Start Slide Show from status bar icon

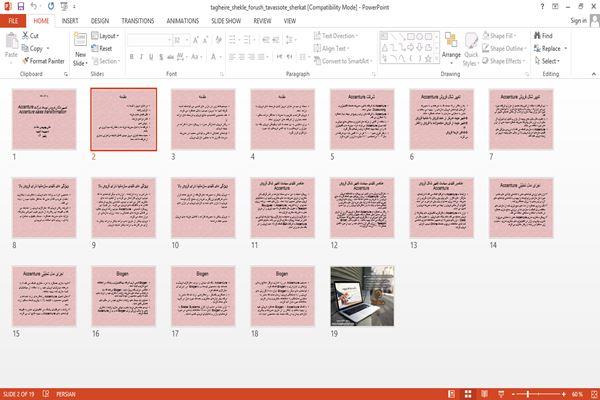[x=501, y=394]
